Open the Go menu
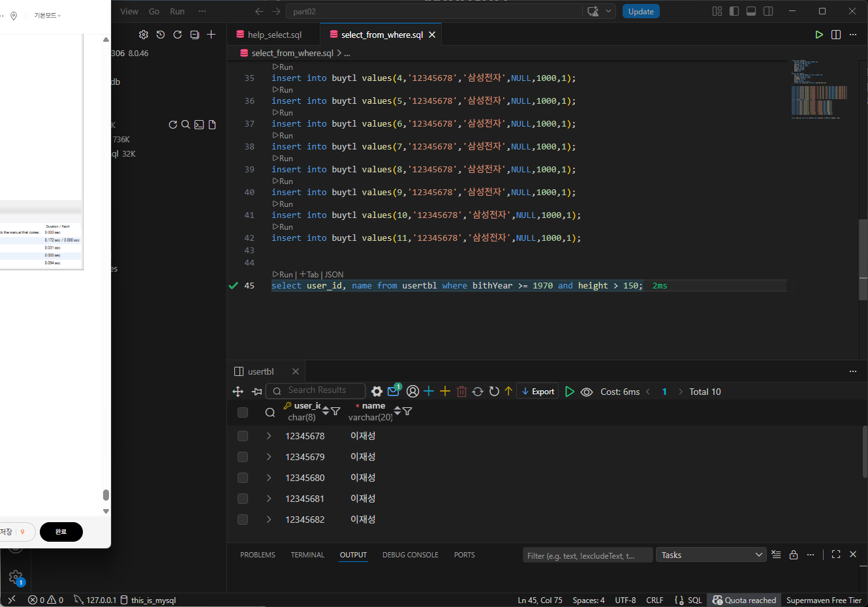 [154, 11]
